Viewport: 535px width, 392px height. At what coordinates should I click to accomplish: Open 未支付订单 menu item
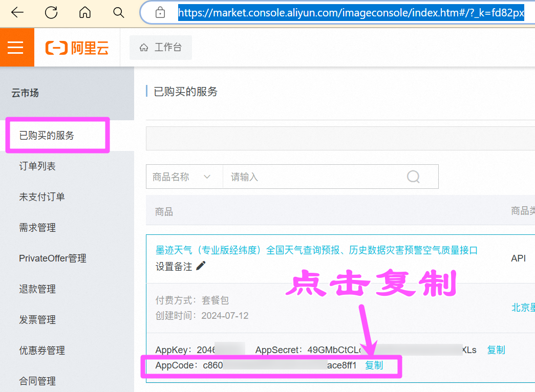point(42,197)
